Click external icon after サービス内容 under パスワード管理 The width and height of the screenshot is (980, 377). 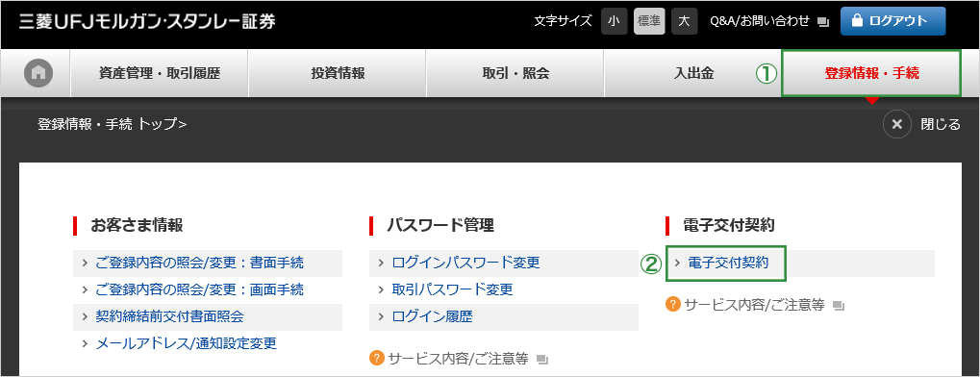[542, 359]
